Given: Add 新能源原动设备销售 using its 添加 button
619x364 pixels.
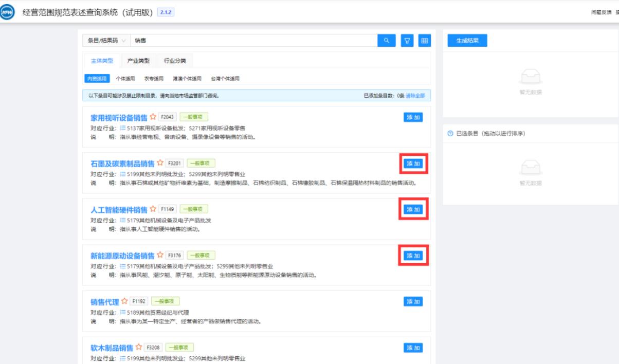Looking at the screenshot, I should click(413, 256).
